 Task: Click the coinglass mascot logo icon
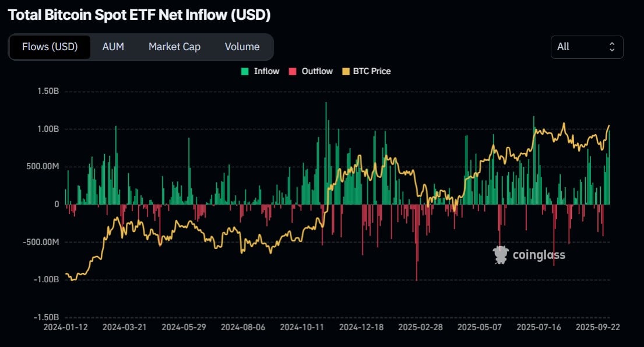tap(500, 255)
